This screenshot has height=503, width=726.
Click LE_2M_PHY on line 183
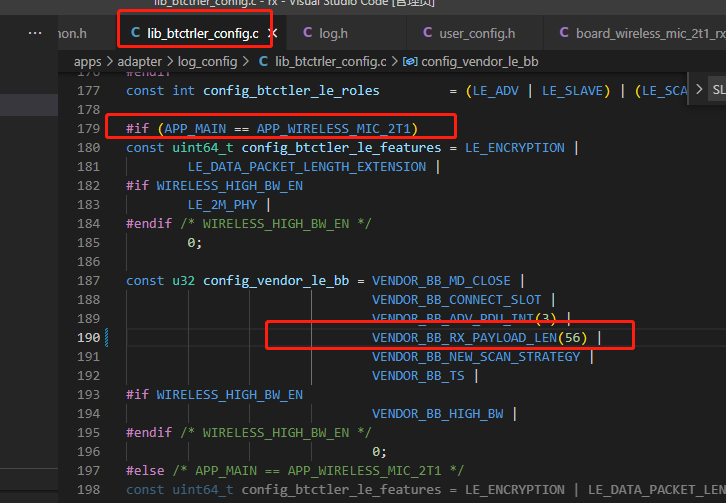click(x=222, y=205)
